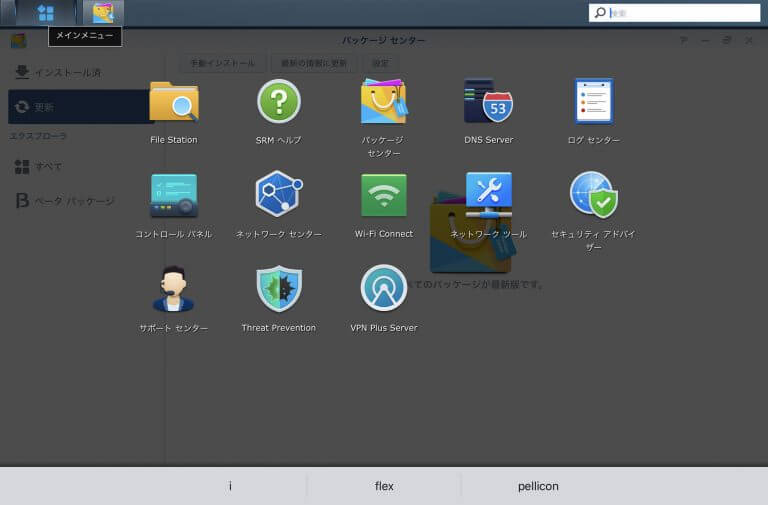Click the search magnifier icon
Screen dimensions: 768x505
600,13
